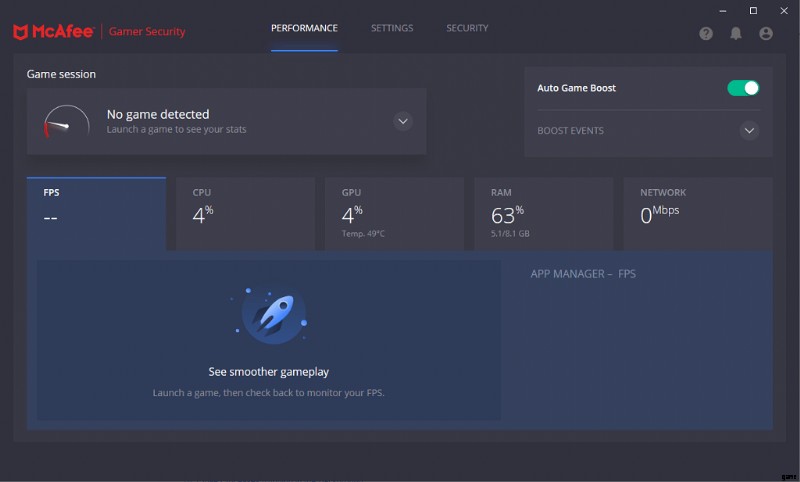Toggle the Auto Game Boost switch
The height and width of the screenshot is (482, 800).
tap(743, 88)
